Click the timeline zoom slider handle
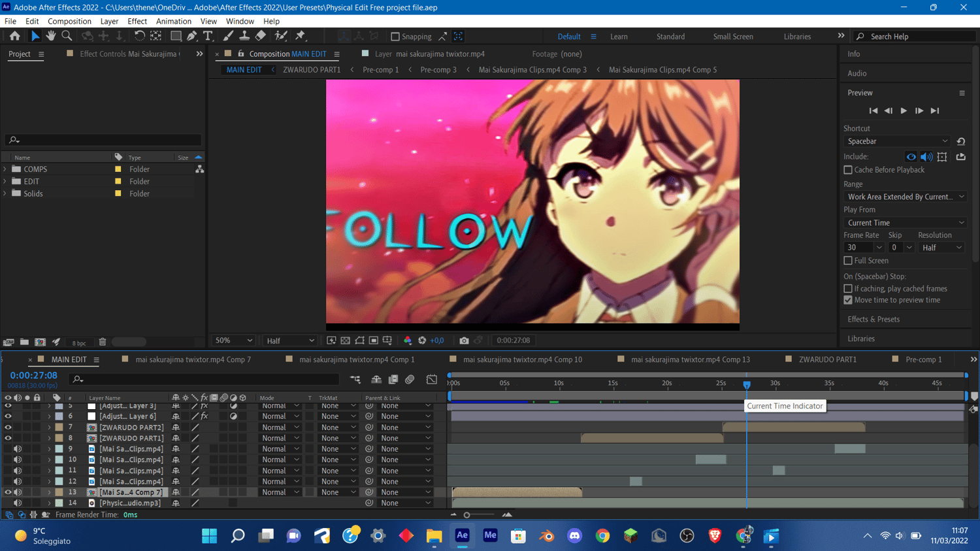 pyautogui.click(x=466, y=515)
